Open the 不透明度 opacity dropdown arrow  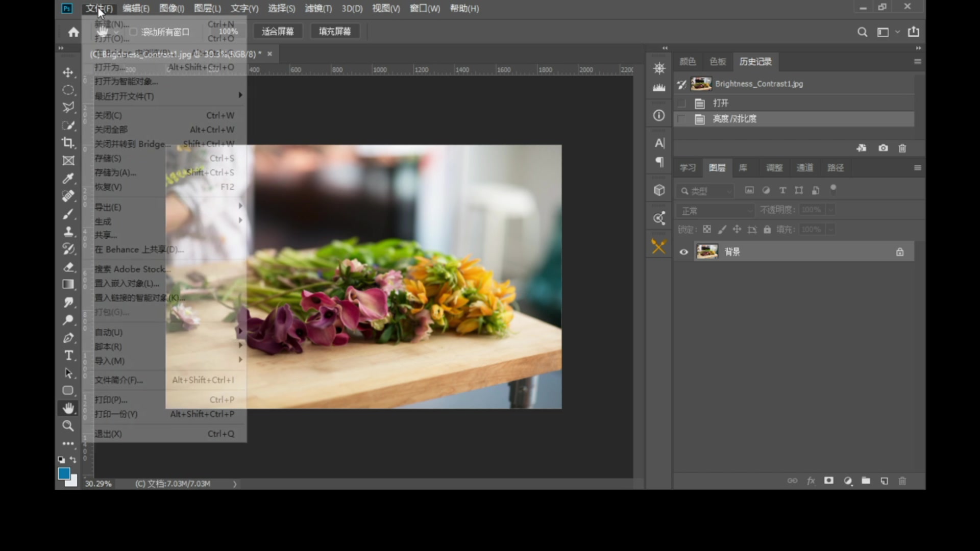point(830,210)
